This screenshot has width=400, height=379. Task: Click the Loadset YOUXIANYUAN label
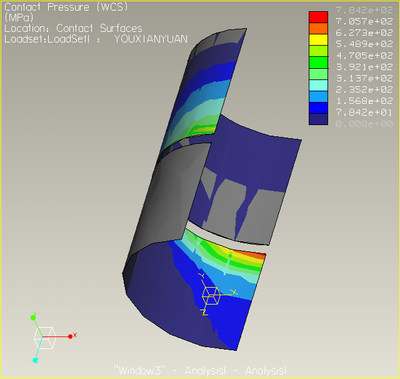(96, 39)
